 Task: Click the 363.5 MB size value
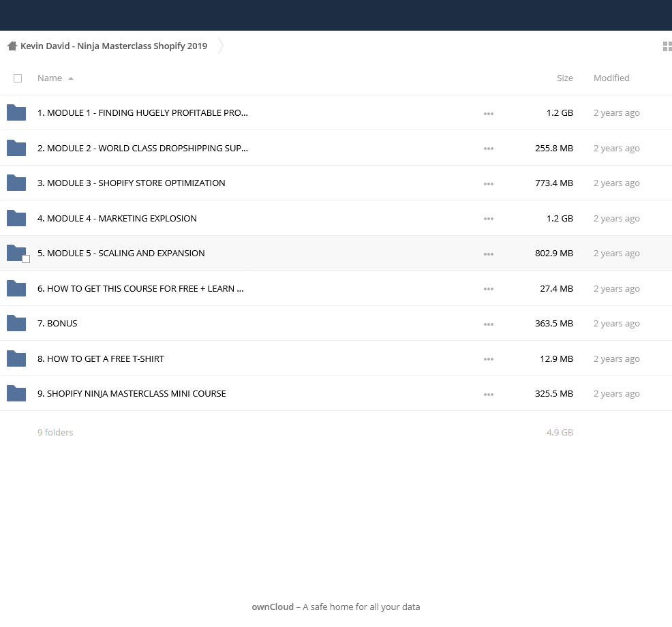553,323
